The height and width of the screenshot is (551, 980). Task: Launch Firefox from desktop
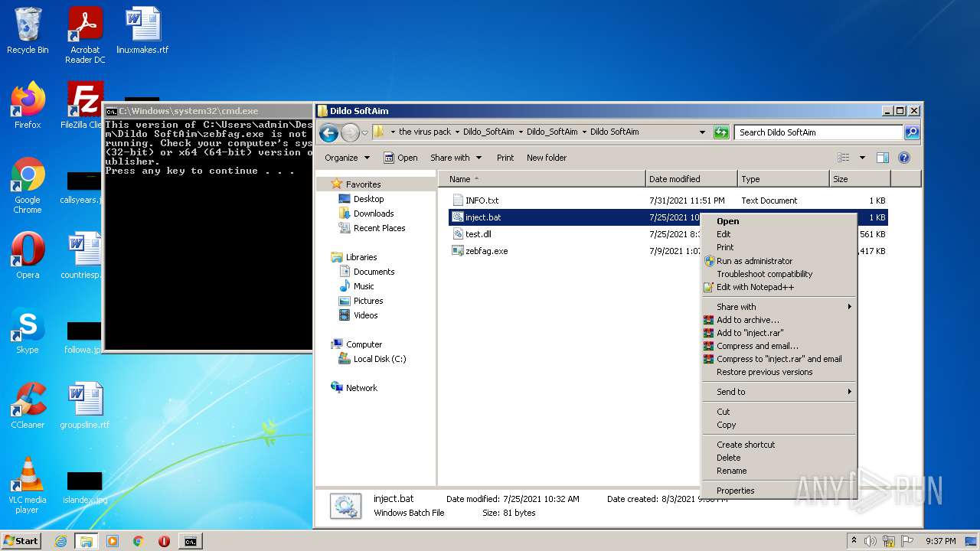[28, 106]
